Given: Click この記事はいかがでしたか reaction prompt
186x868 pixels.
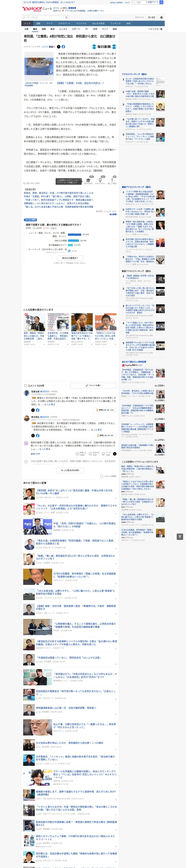Looking at the screenshot, I should (69, 181).
